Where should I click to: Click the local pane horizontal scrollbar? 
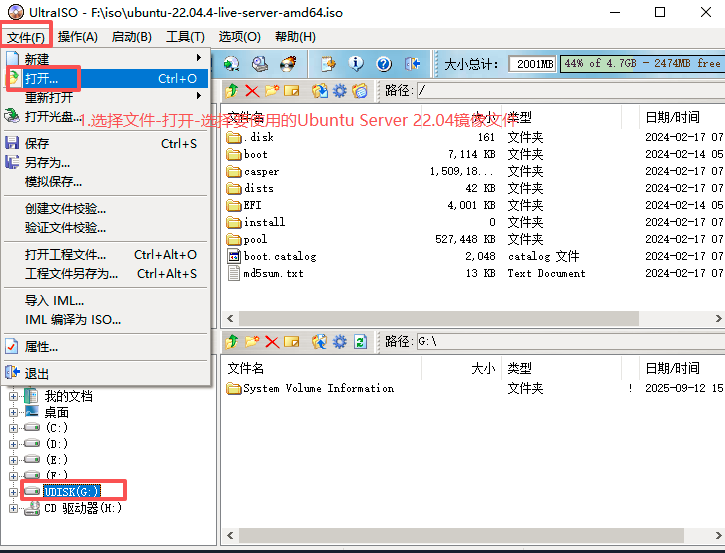[461, 535]
